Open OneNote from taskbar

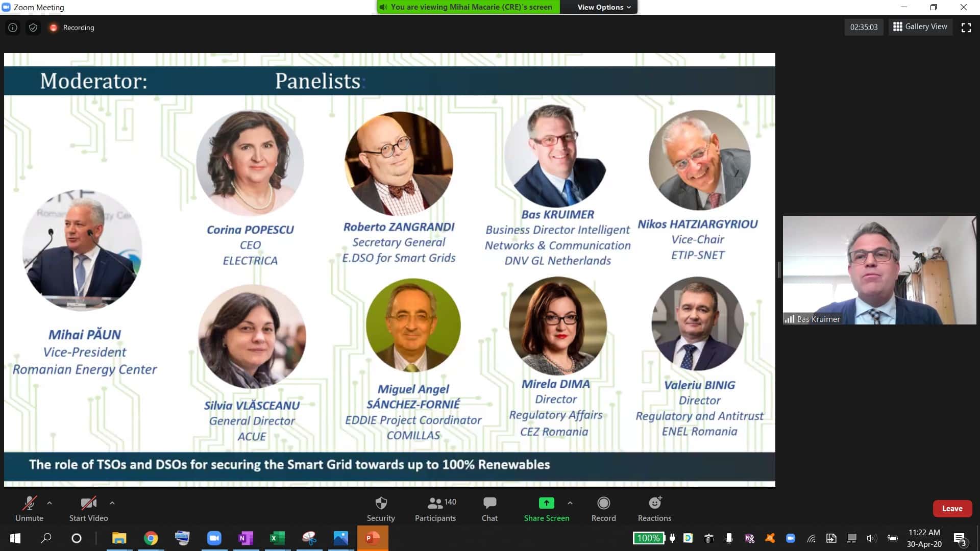tap(246, 538)
